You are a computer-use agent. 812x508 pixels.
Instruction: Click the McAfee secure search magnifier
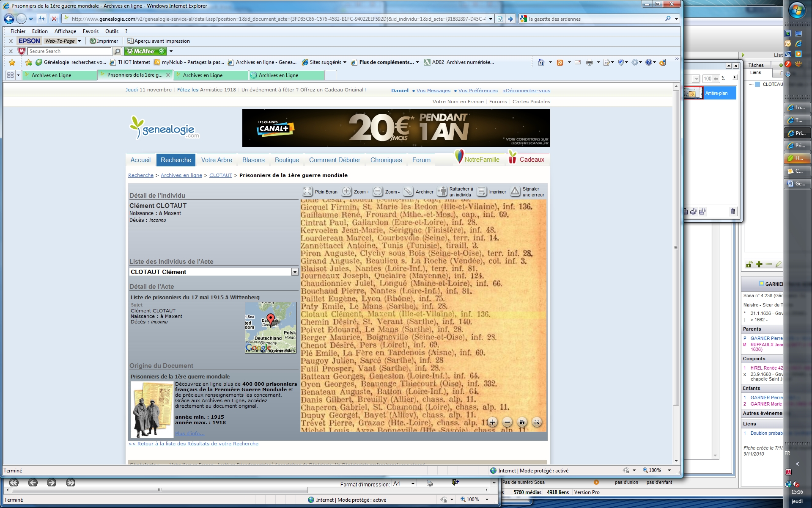pos(118,51)
